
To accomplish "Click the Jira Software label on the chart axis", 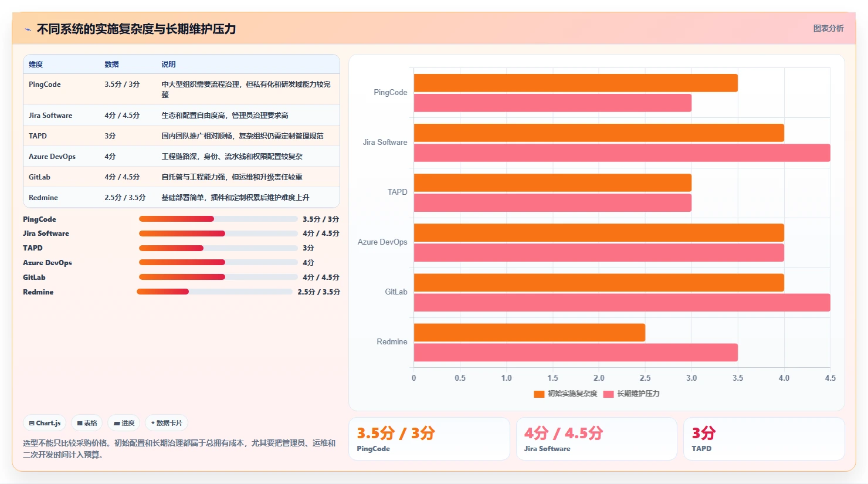I will click(385, 142).
